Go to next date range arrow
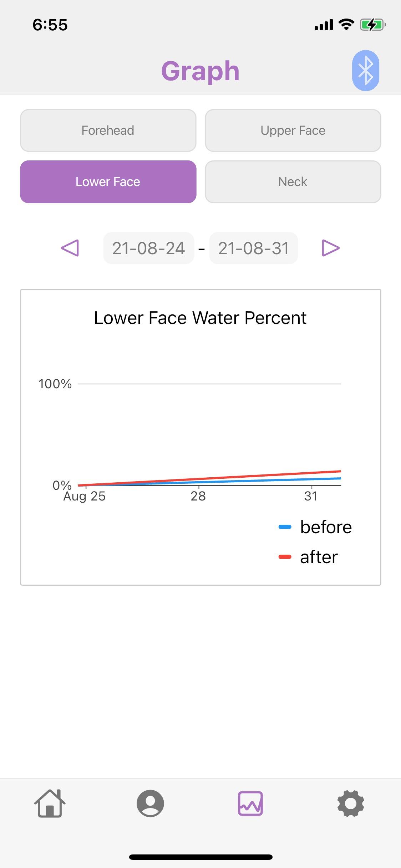The height and width of the screenshot is (868, 401). (330, 248)
